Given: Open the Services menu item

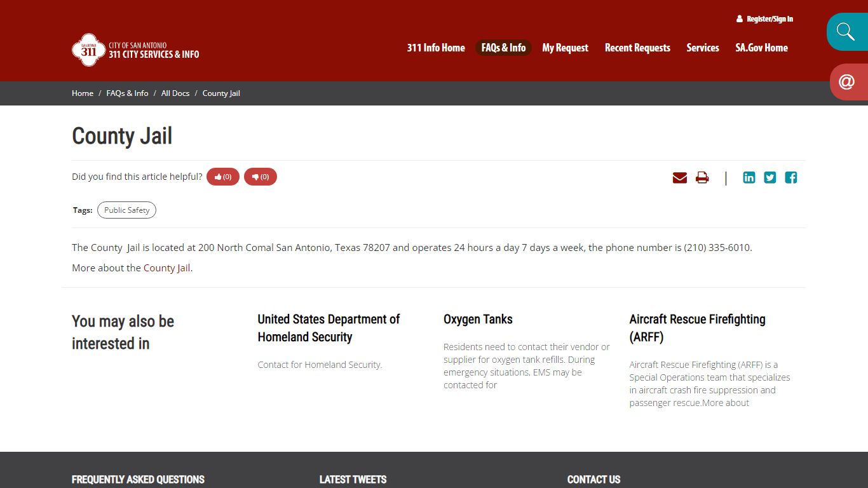Looking at the screenshot, I should coord(703,48).
